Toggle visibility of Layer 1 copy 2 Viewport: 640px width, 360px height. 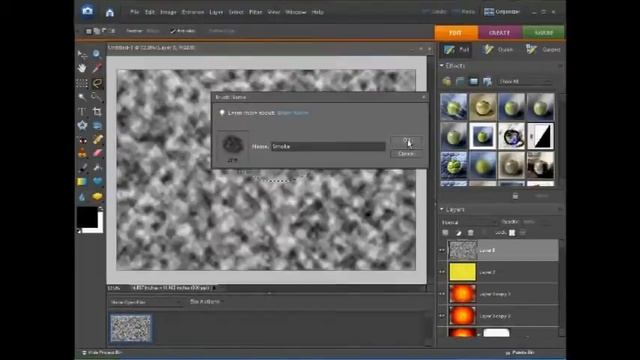[442, 316]
